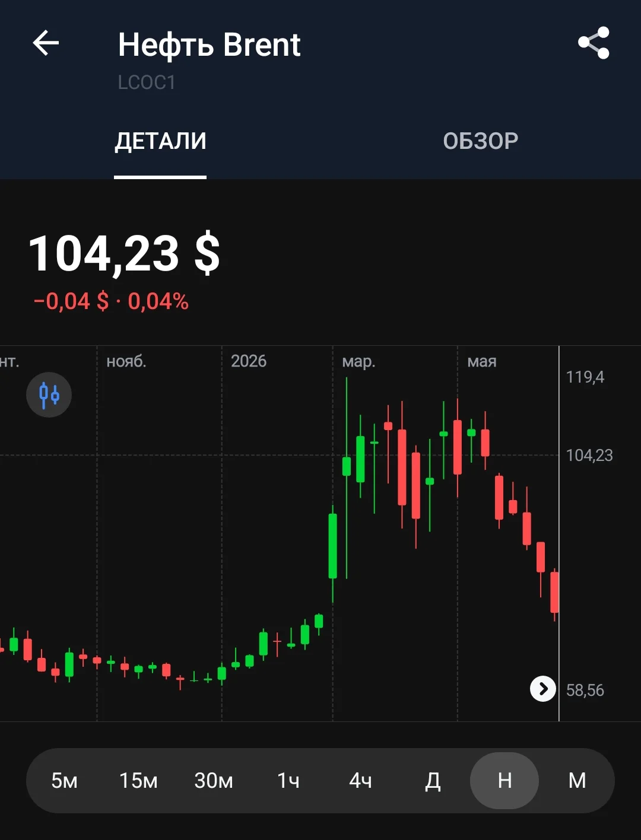Tap the share icon
Image resolution: width=641 pixels, height=840 pixels.
(594, 43)
